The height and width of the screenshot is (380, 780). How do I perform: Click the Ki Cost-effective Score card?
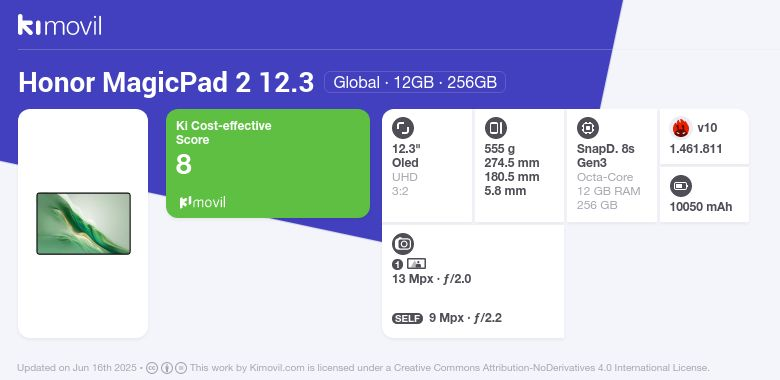click(x=268, y=163)
